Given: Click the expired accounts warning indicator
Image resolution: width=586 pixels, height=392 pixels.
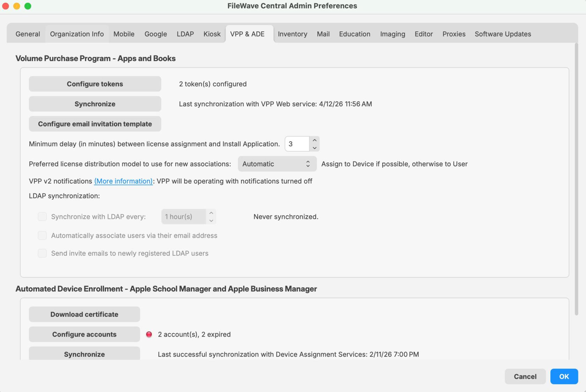Looking at the screenshot, I should (x=149, y=334).
